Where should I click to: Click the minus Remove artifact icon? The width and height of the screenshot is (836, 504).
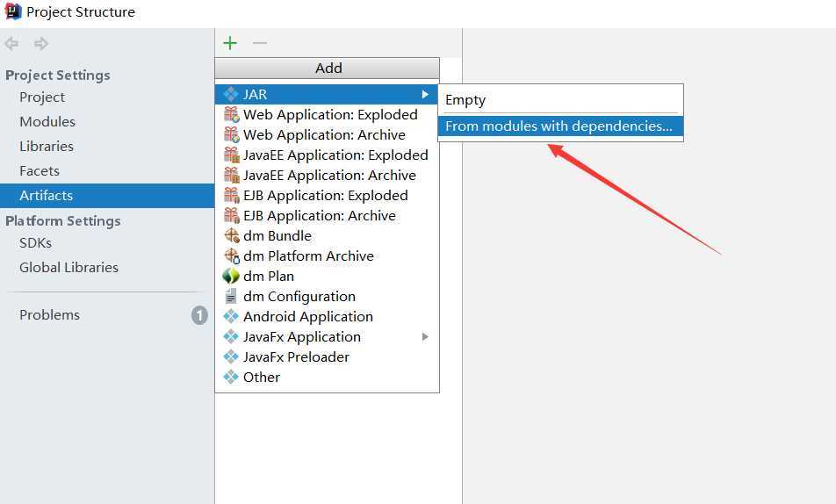point(260,43)
